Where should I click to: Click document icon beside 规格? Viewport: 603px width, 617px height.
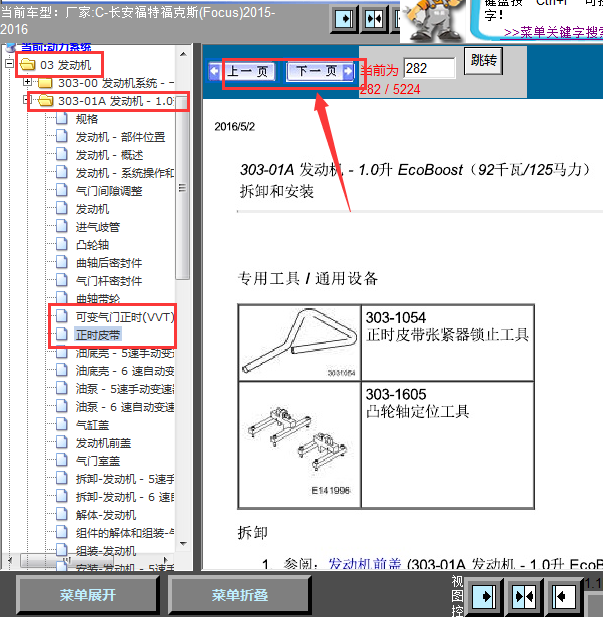coord(62,118)
